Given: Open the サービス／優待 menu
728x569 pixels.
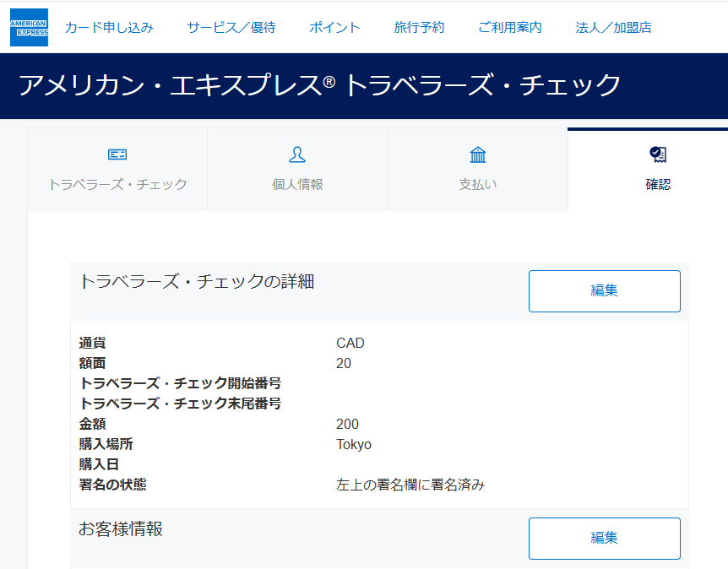Looking at the screenshot, I should [231, 27].
